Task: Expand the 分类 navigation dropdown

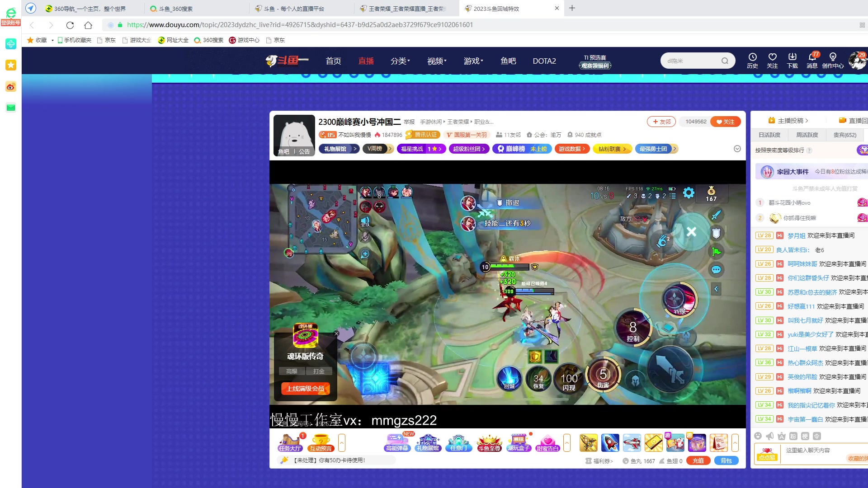Action: [x=400, y=61]
